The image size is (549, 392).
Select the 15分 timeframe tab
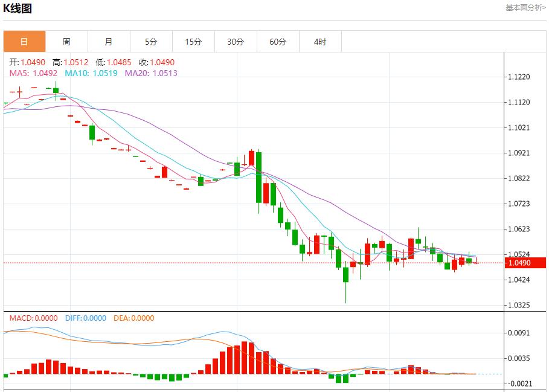[193, 42]
